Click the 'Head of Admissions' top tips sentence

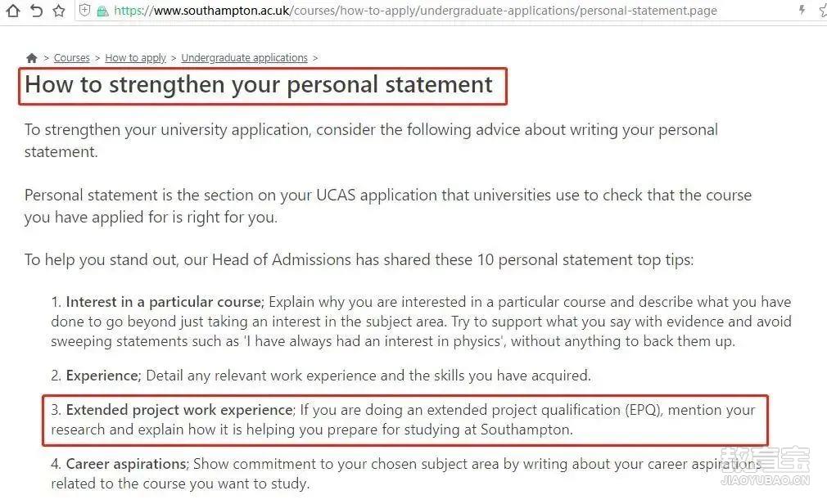(x=359, y=260)
